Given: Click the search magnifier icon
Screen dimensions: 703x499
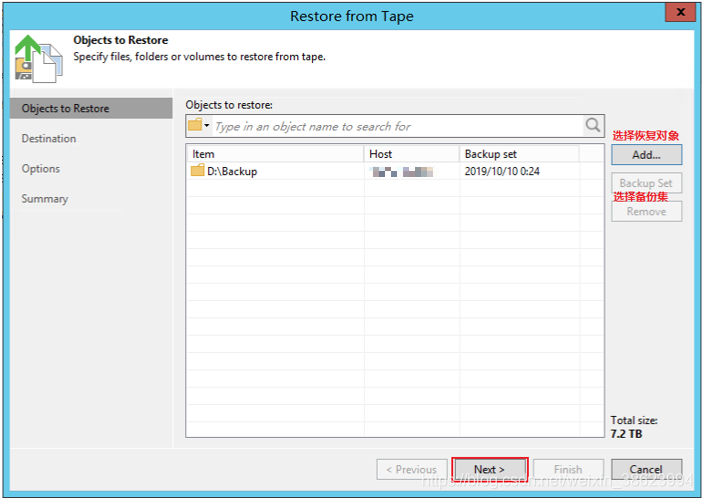Looking at the screenshot, I should [593, 126].
